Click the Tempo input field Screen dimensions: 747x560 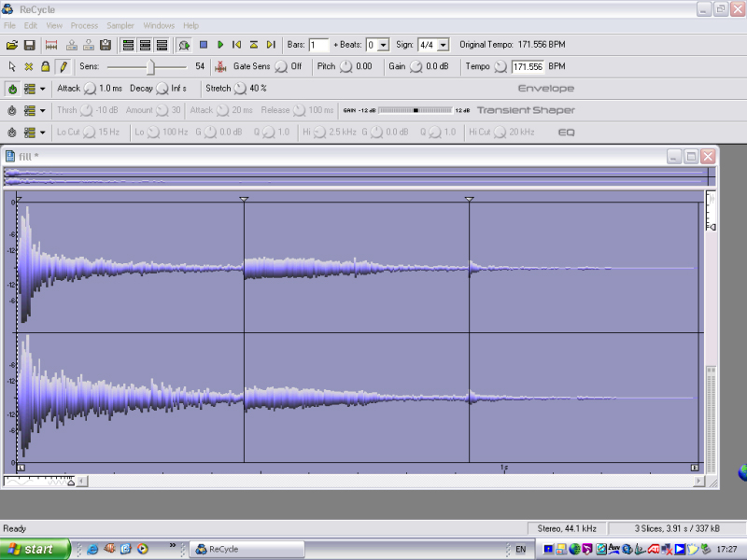click(529, 67)
